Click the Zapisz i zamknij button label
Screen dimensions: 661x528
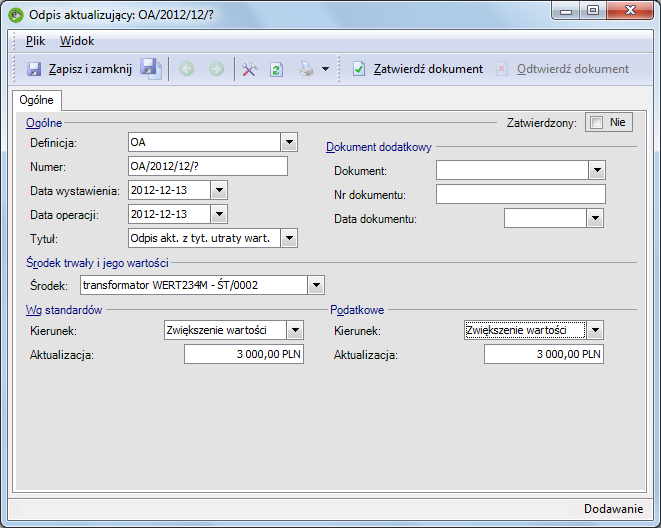click(90, 69)
